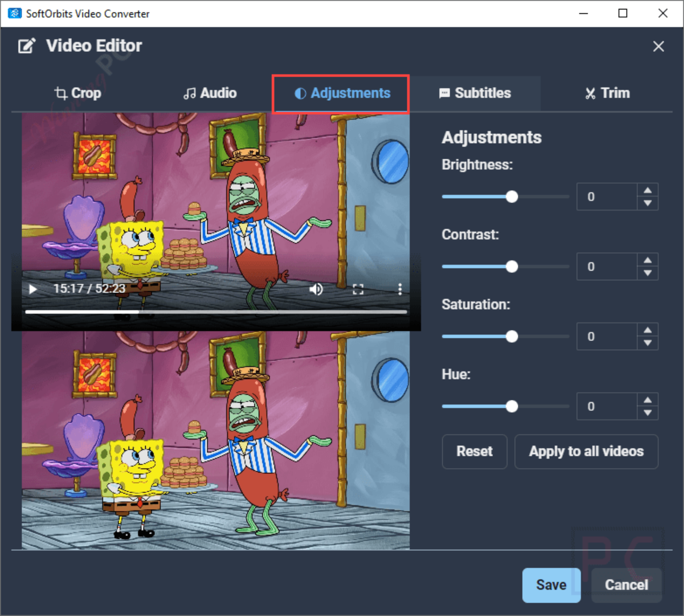Increase Brightness with the up arrow
This screenshot has height=616, width=684.
point(648,190)
